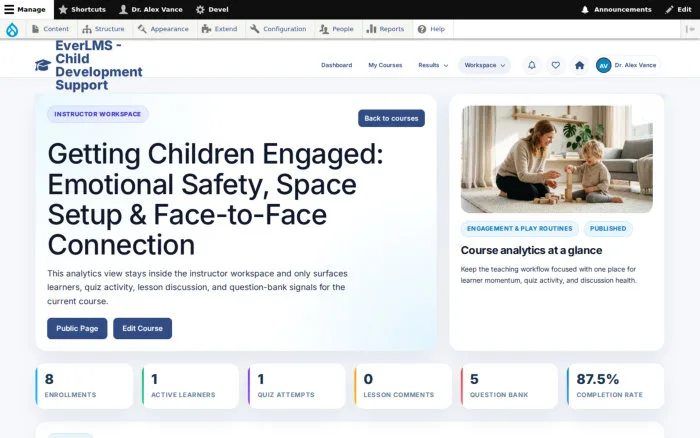Click the graduation cap site logo
The width and height of the screenshot is (700, 438).
[43, 65]
